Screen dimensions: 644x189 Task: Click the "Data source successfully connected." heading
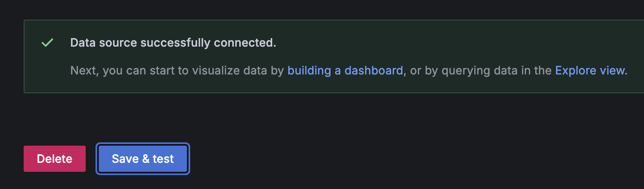coord(173,43)
